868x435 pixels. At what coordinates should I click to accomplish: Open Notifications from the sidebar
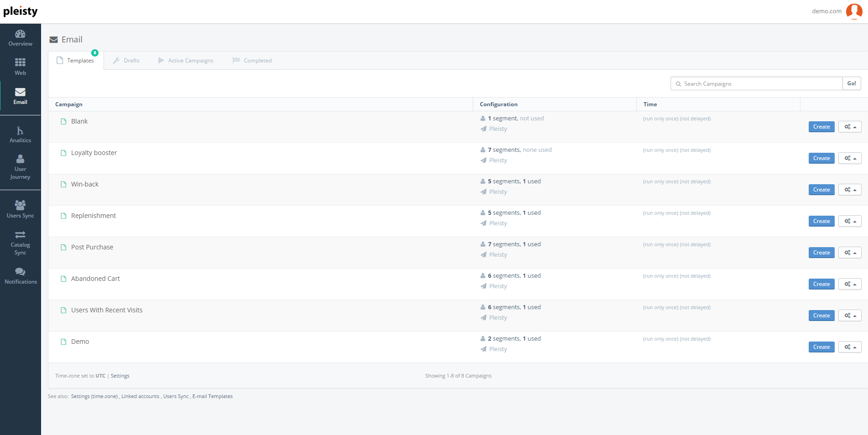coord(20,275)
